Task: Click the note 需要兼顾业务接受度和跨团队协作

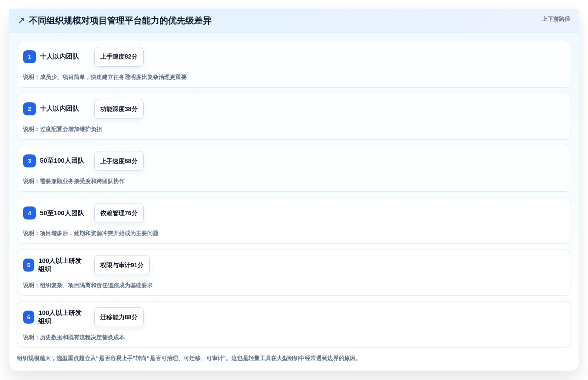Action: pos(74,181)
